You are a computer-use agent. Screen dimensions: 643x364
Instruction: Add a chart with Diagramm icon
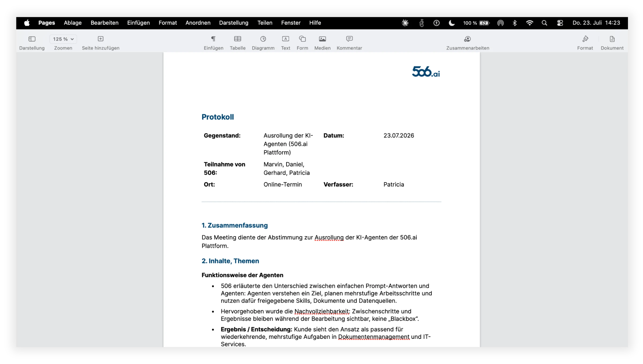pyautogui.click(x=263, y=39)
